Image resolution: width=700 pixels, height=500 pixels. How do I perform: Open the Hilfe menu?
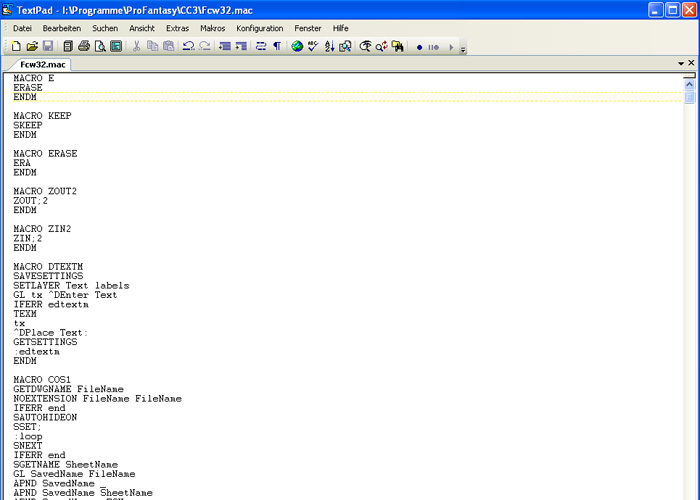pyautogui.click(x=340, y=28)
